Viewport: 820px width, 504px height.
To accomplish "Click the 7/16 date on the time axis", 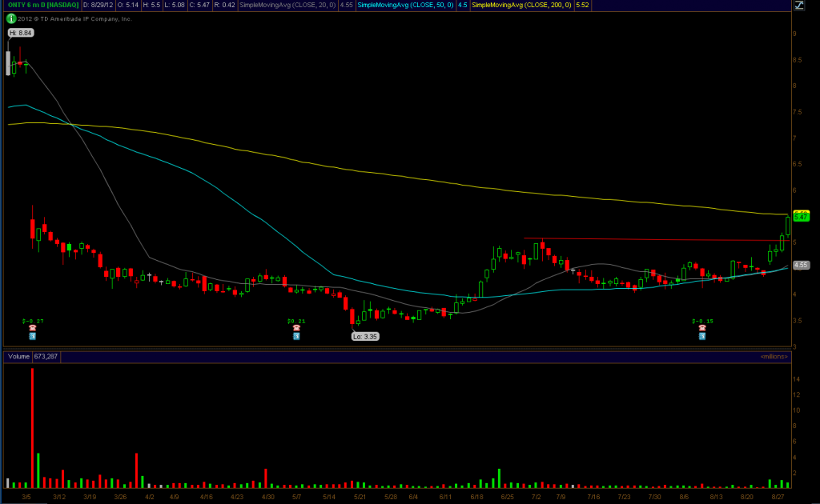I will [593, 497].
